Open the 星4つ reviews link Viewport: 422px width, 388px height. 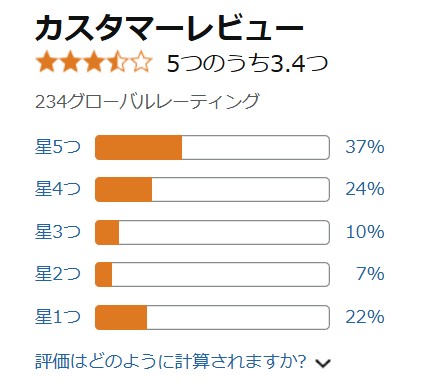[x=58, y=189]
